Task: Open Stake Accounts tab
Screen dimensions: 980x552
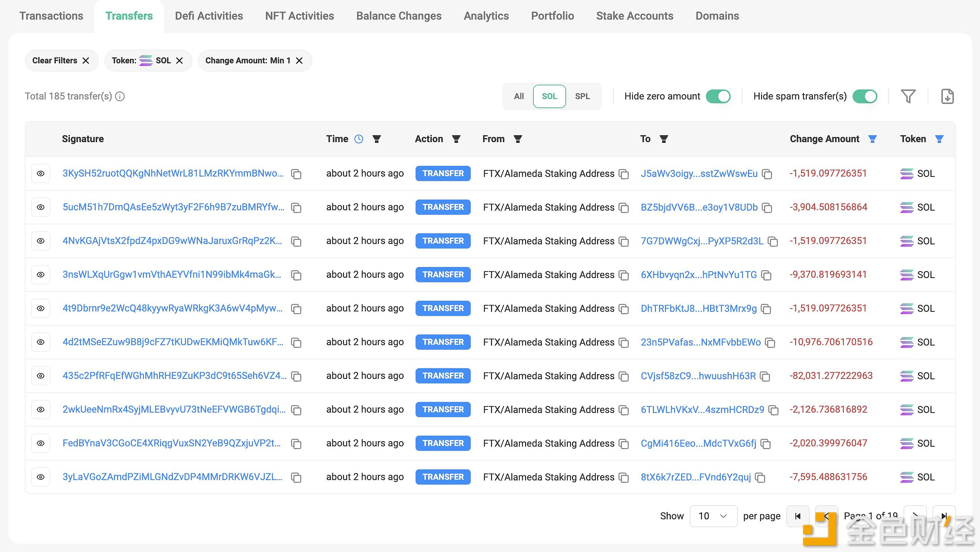Action: pos(635,16)
